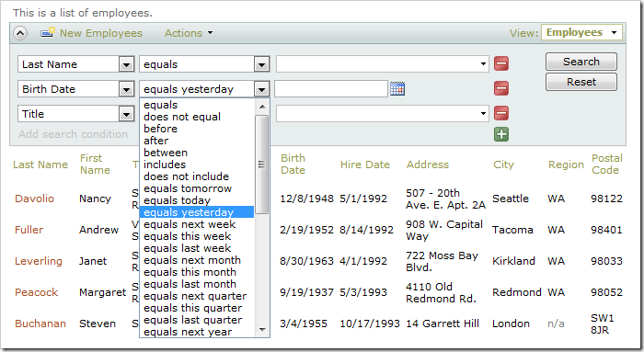Choose 'equals next week' option
Viewport: 644px width, 352px height.
click(197, 224)
